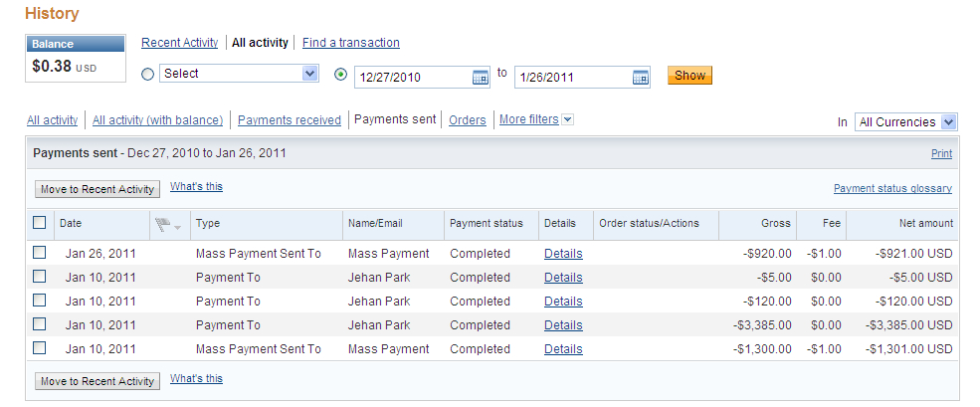Switch to the Orders filter tab
The height and width of the screenshot is (407, 980).
click(x=468, y=119)
